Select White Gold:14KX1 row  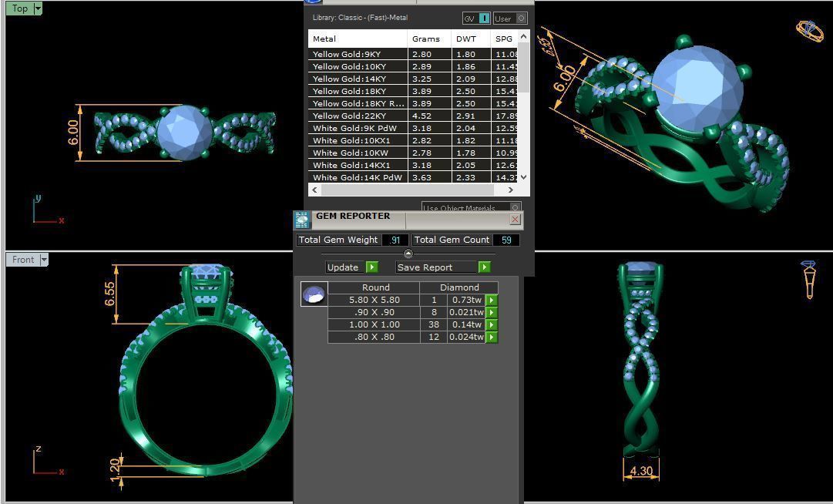[x=413, y=165]
